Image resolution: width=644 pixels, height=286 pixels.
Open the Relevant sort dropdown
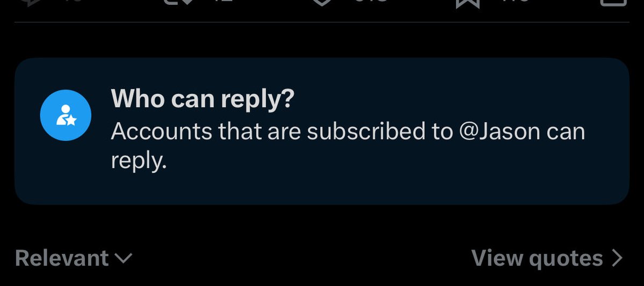point(74,258)
